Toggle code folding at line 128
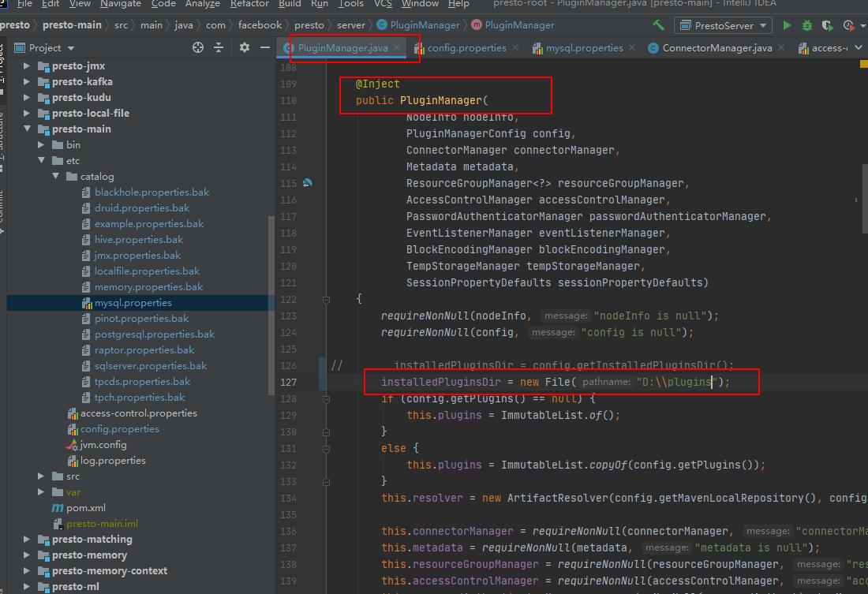 (326, 399)
